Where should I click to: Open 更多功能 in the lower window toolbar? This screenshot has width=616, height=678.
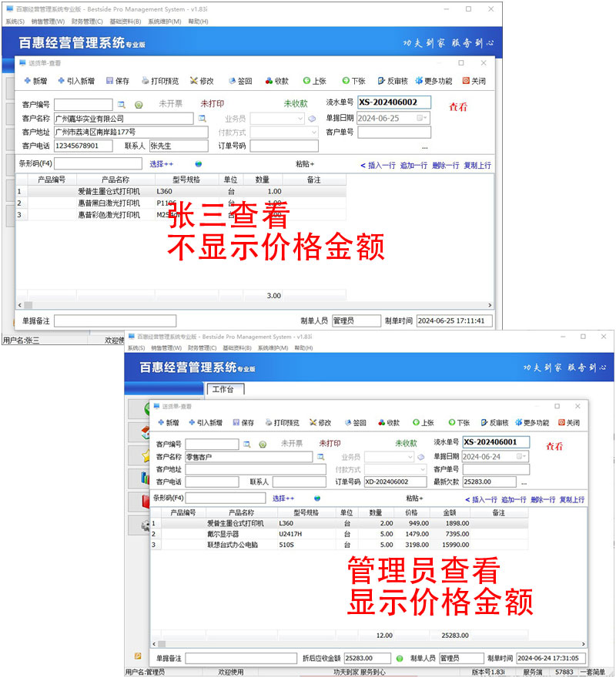point(532,422)
